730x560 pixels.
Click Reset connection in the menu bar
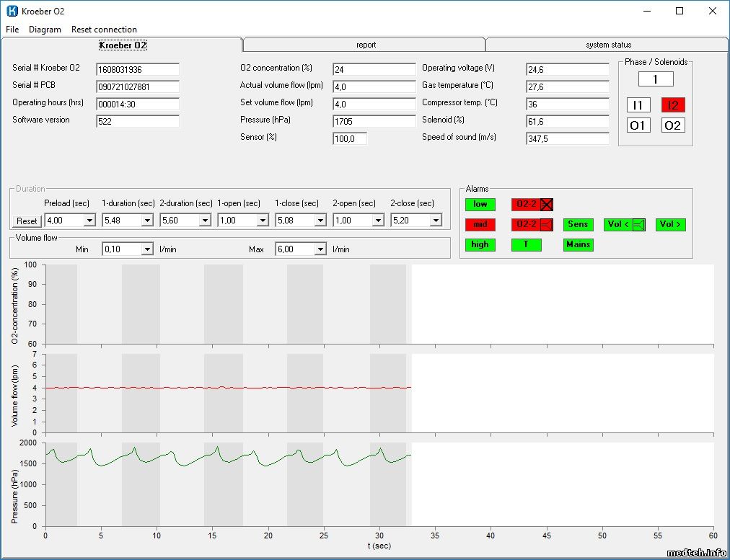[104, 30]
